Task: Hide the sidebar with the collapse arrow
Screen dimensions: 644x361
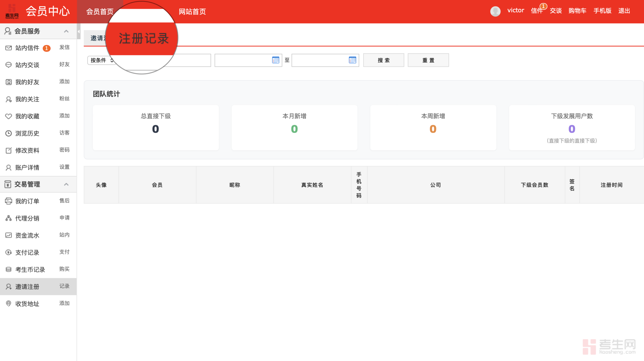Action: click(x=78, y=32)
